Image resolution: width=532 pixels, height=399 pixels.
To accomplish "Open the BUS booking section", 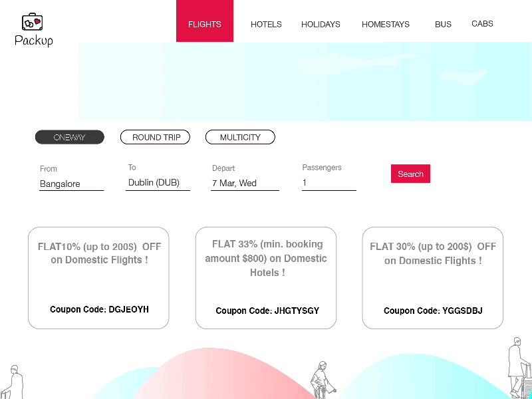I will click(443, 25).
